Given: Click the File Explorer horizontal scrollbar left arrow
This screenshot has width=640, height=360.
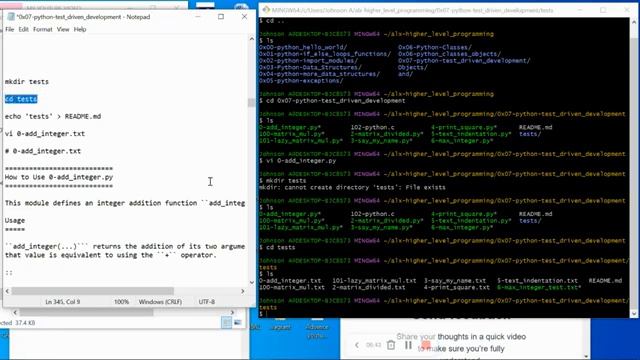Looking at the screenshot, I should tap(15, 313).
